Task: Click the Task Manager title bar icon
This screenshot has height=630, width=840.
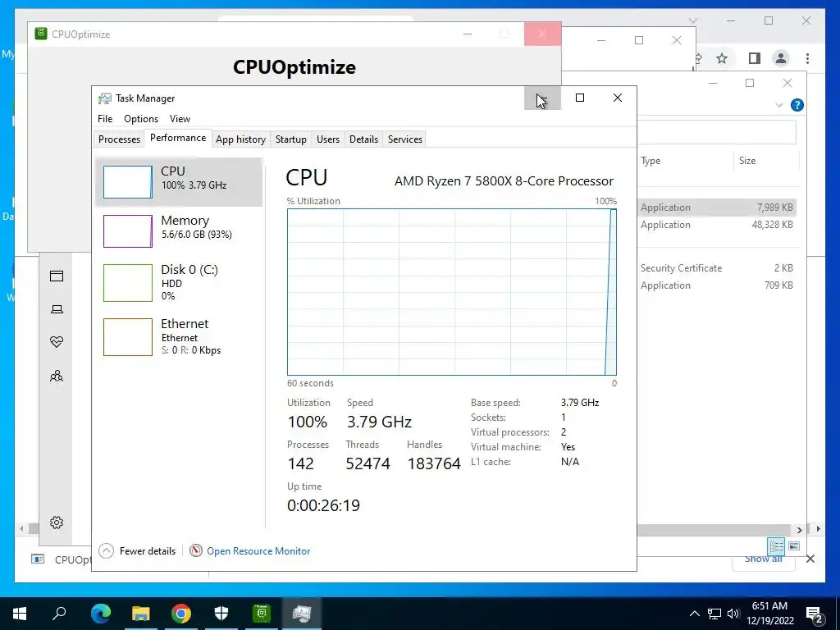Action: (104, 98)
